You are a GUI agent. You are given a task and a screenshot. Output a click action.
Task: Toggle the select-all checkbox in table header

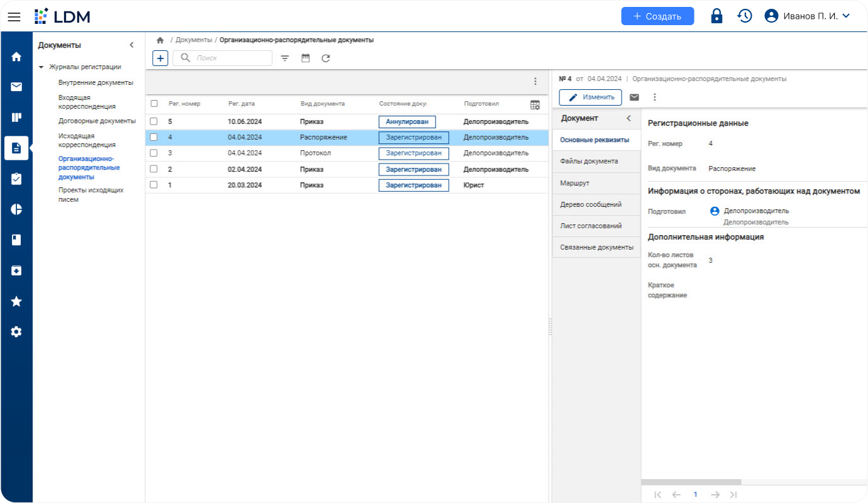coord(154,104)
